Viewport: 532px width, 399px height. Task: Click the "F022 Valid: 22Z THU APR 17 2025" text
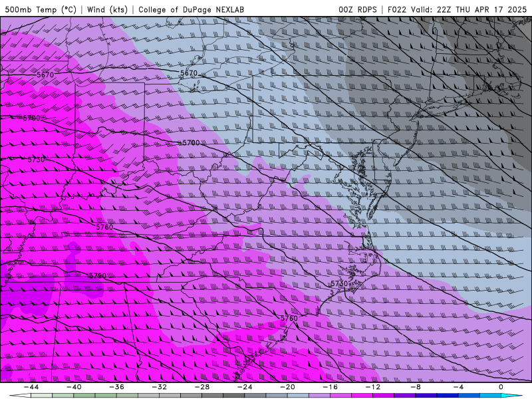[457, 9]
